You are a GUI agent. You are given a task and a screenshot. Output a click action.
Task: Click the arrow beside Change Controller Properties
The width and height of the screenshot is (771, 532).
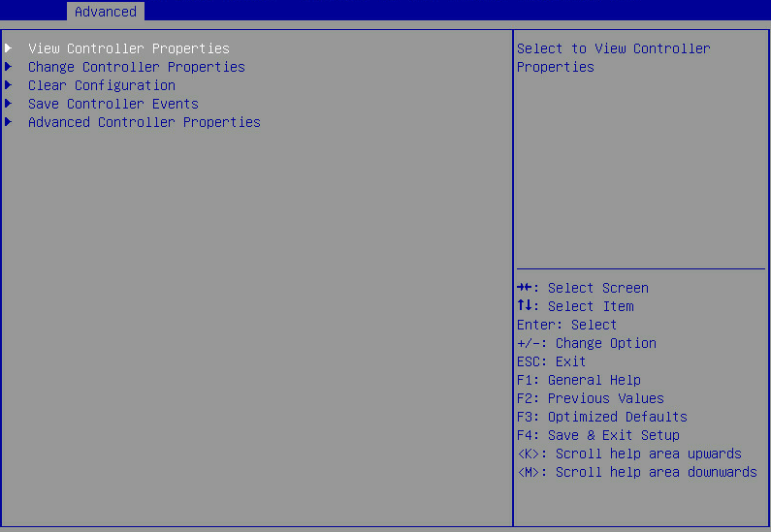(9, 66)
